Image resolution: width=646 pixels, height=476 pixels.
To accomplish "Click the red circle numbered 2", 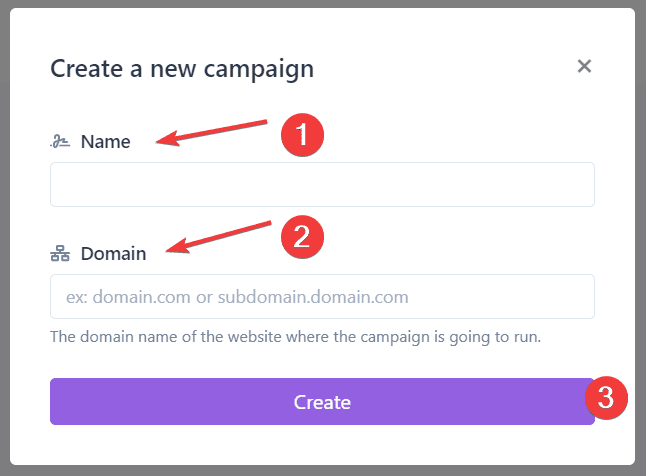I will (303, 235).
